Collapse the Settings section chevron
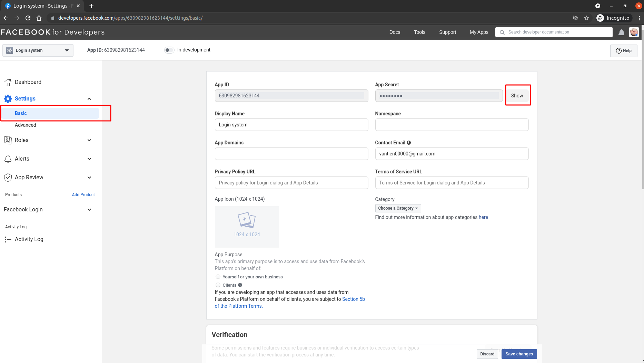The height and width of the screenshot is (363, 644). click(89, 99)
